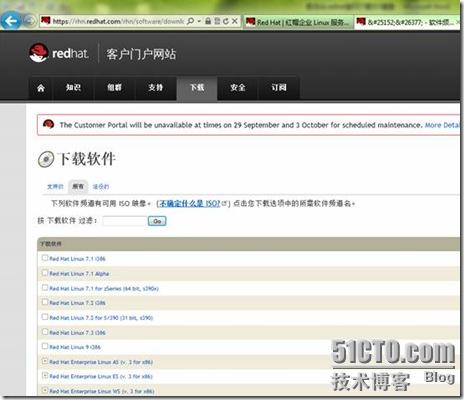Viewport: 464px width, 400px height.
Task: Click the 客户门户网站 portal title
Action: click(141, 54)
